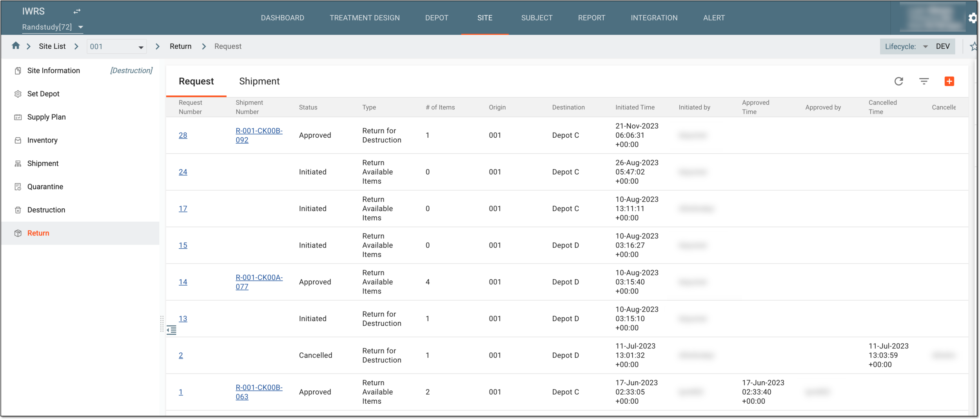Select Inventory in sidebar
980x419 pixels.
42,140
